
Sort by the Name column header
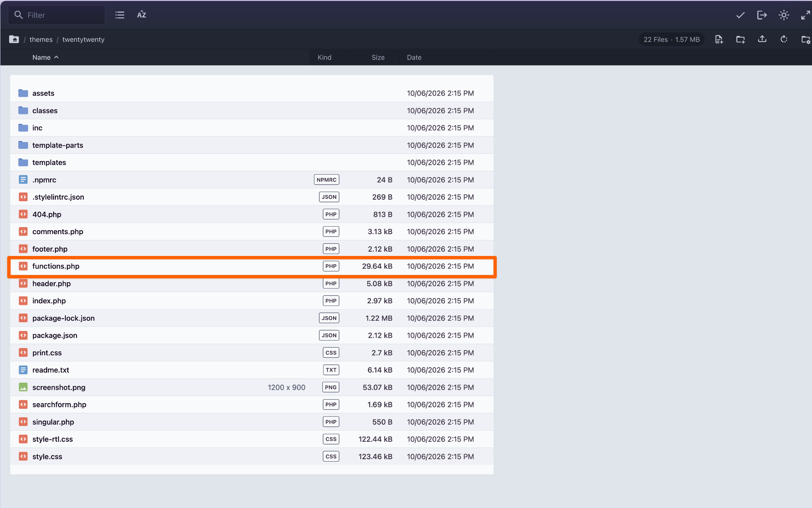coord(45,57)
